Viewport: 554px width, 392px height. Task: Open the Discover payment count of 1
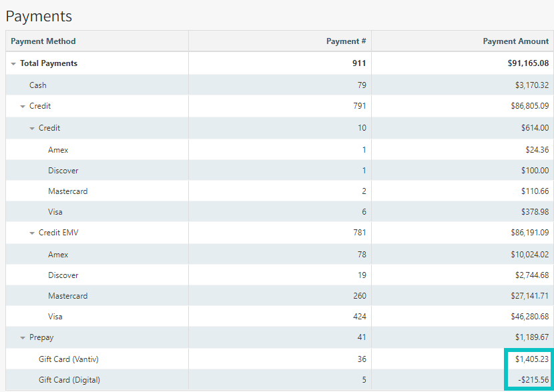click(364, 171)
